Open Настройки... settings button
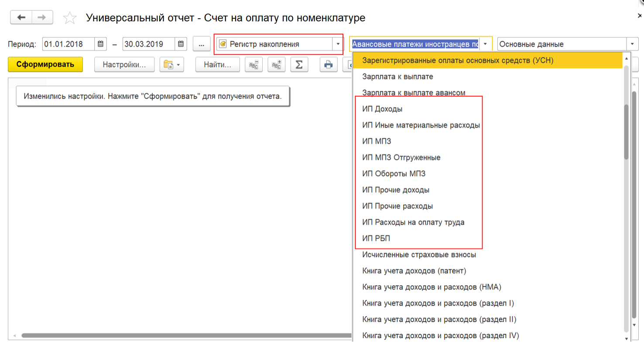The height and width of the screenshot is (346, 644). 124,64
